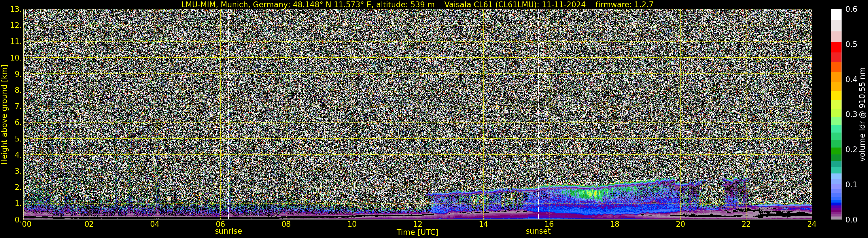The width and height of the screenshot is (868, 238).
Task: Click the white top segment of the colorbar
Action: click(836, 14)
